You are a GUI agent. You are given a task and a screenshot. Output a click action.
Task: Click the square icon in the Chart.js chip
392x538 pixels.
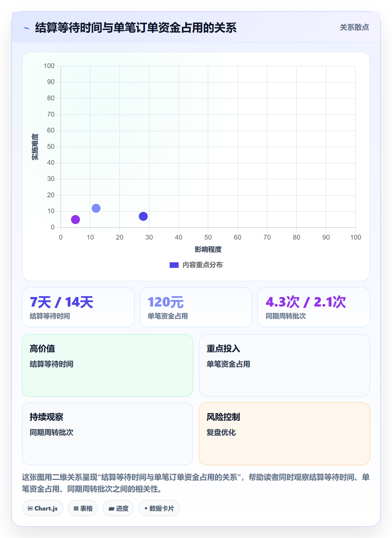(x=30, y=509)
